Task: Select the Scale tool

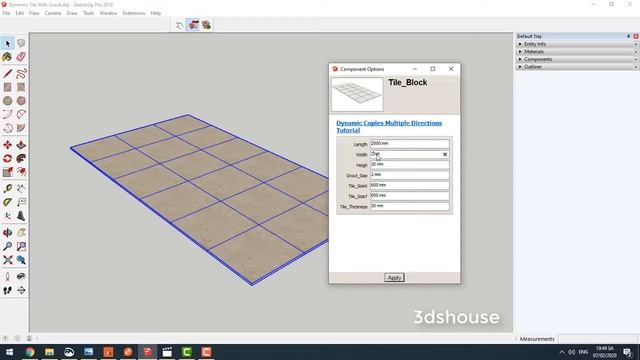Action: coord(7,172)
